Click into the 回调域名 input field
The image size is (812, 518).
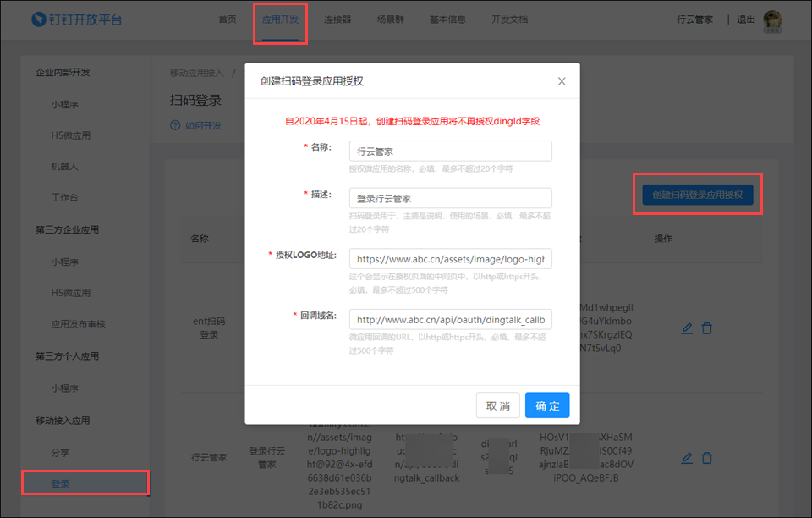[x=450, y=320]
